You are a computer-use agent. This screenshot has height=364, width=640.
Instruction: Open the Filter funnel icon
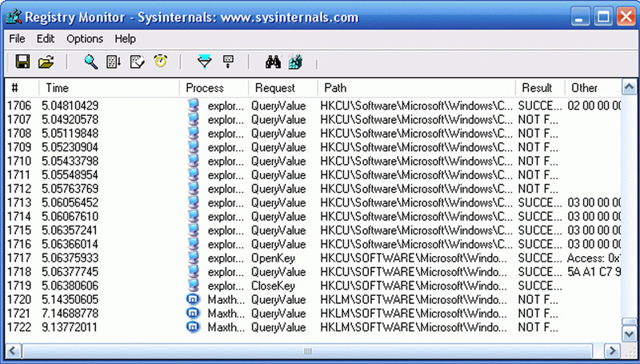tap(204, 62)
